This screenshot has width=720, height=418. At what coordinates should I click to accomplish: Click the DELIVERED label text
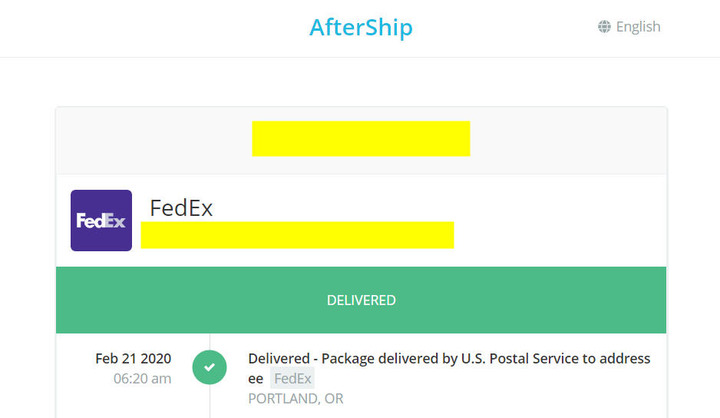tap(361, 300)
